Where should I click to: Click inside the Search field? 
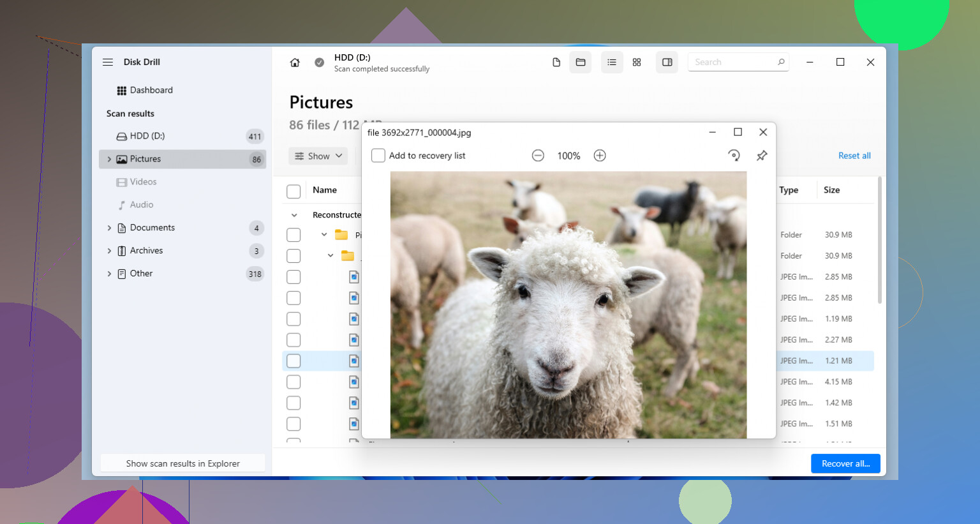(738, 62)
